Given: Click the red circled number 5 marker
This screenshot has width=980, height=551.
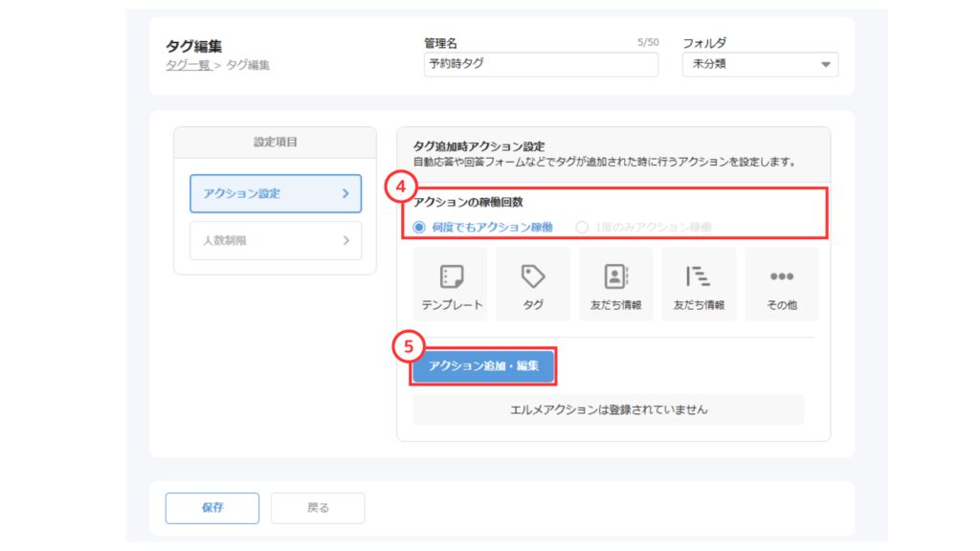Looking at the screenshot, I should (x=409, y=347).
